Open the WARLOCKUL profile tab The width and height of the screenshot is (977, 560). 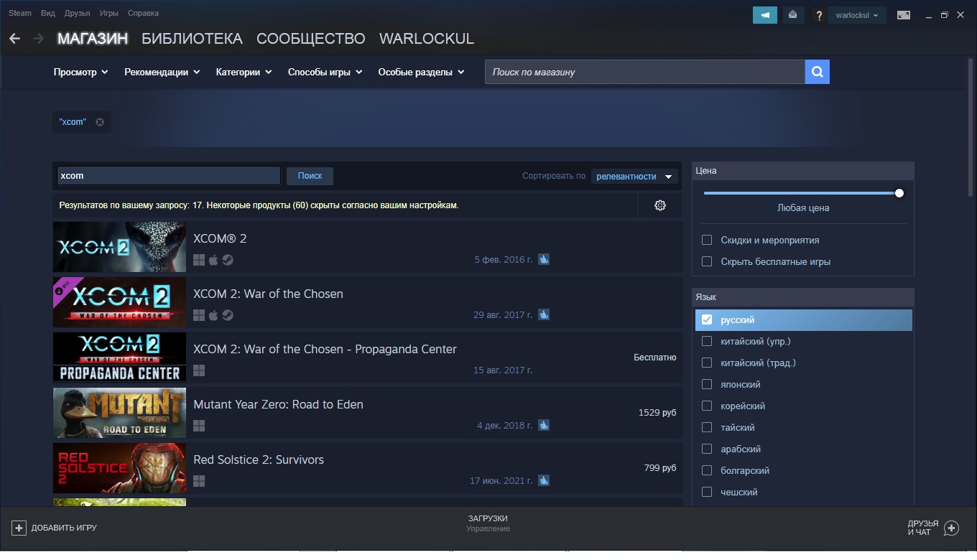pos(427,39)
